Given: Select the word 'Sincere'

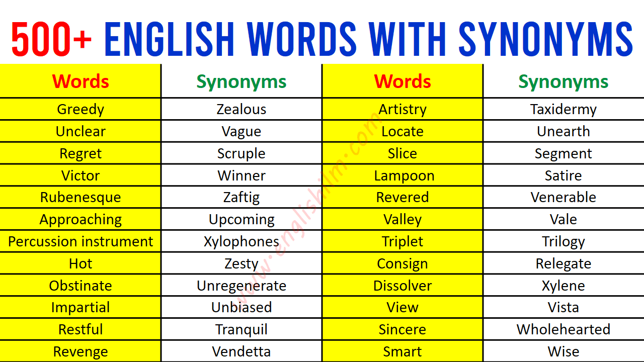Looking at the screenshot, I should [403, 329].
